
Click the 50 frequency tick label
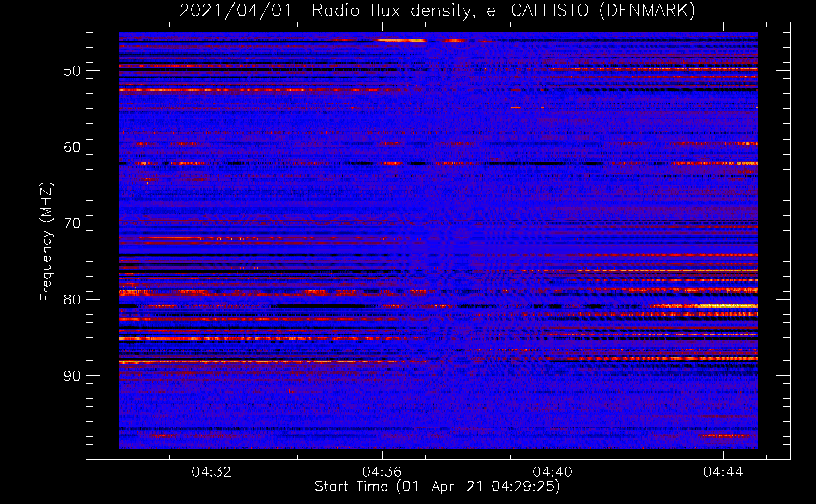click(72, 71)
